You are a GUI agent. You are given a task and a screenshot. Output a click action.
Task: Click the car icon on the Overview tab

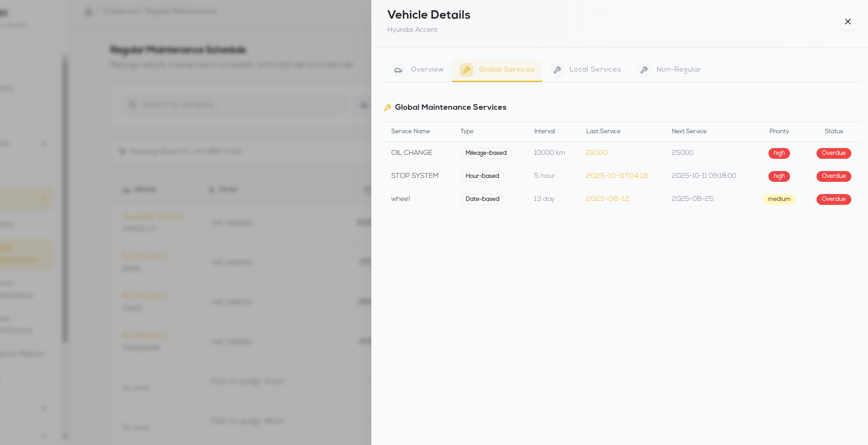pyautogui.click(x=398, y=70)
